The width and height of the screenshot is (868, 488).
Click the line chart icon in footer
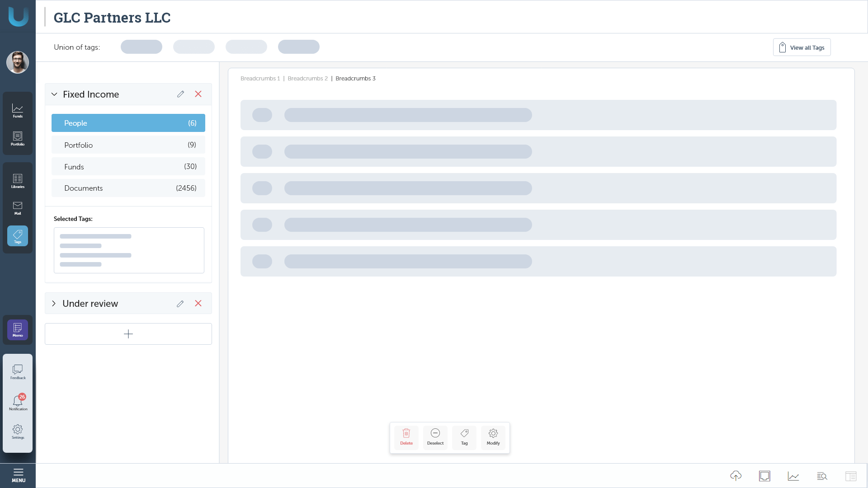point(793,476)
